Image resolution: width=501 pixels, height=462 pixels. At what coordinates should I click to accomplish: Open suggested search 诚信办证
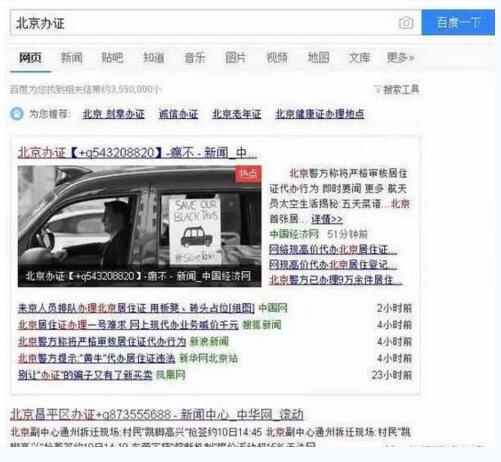click(178, 114)
